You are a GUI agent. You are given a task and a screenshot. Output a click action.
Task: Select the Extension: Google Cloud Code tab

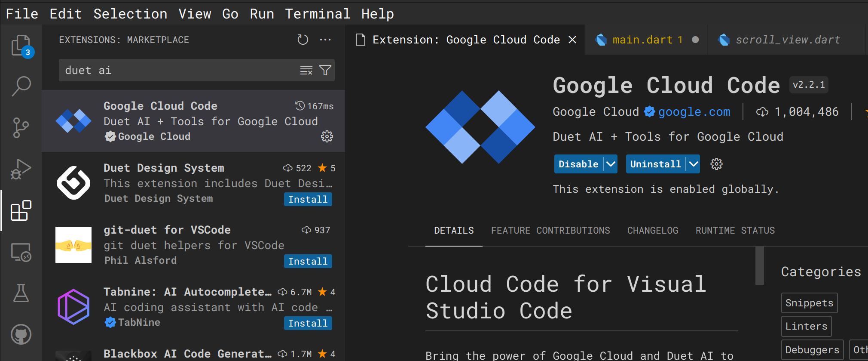click(465, 40)
